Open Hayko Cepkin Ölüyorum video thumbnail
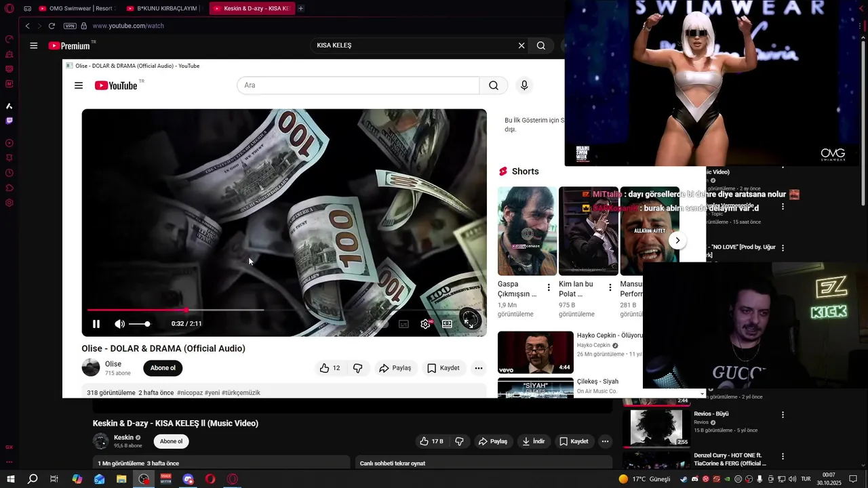 536,352
